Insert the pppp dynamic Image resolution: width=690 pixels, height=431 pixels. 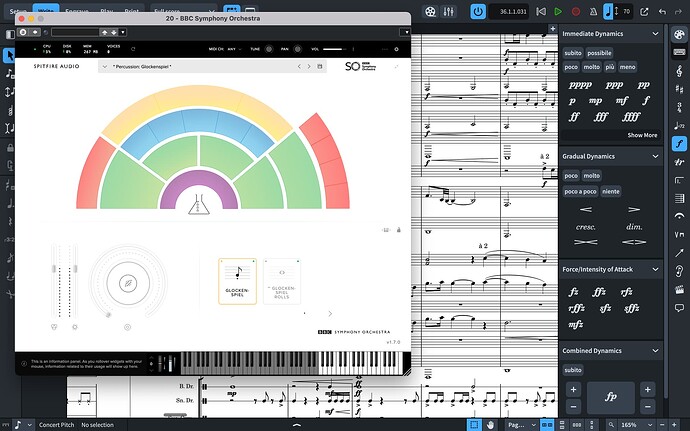[580, 85]
